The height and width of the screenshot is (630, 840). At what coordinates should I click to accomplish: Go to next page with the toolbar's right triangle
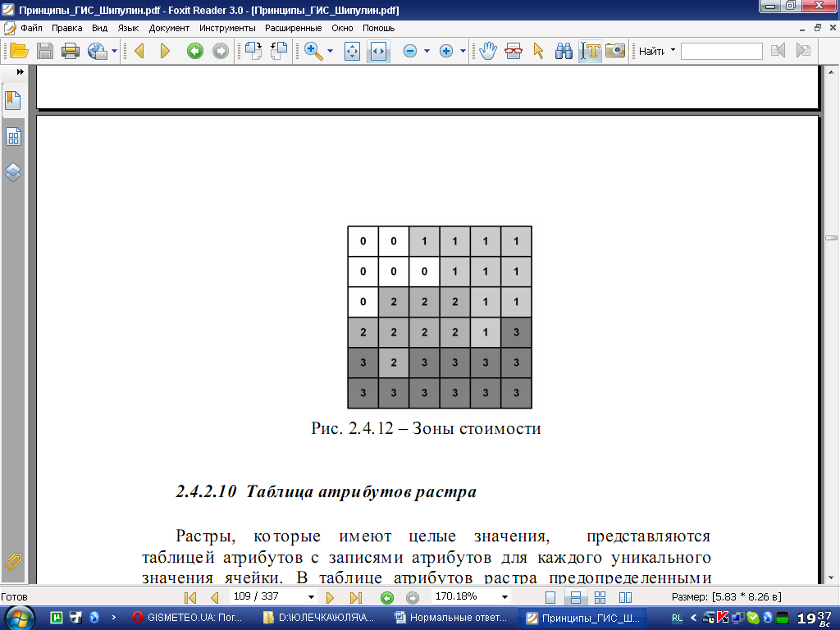pyautogui.click(x=165, y=51)
